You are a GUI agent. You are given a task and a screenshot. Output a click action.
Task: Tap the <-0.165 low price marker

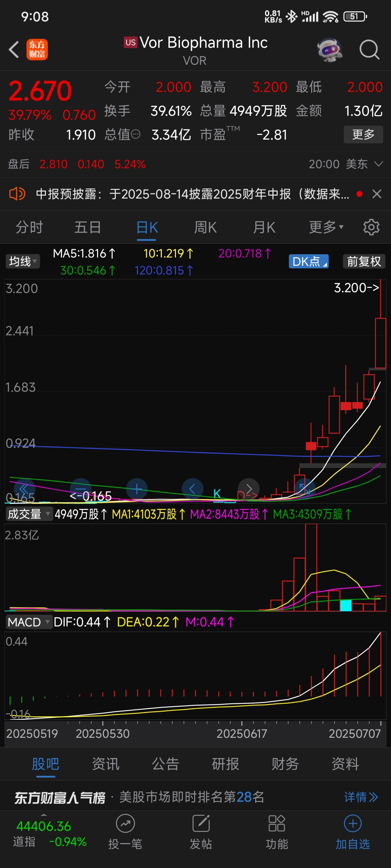90,496
